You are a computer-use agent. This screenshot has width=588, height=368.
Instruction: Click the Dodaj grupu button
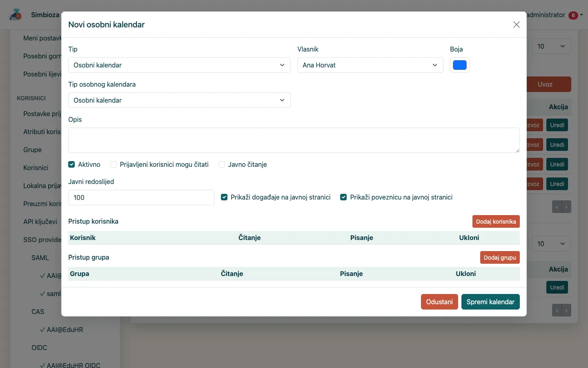(x=500, y=258)
